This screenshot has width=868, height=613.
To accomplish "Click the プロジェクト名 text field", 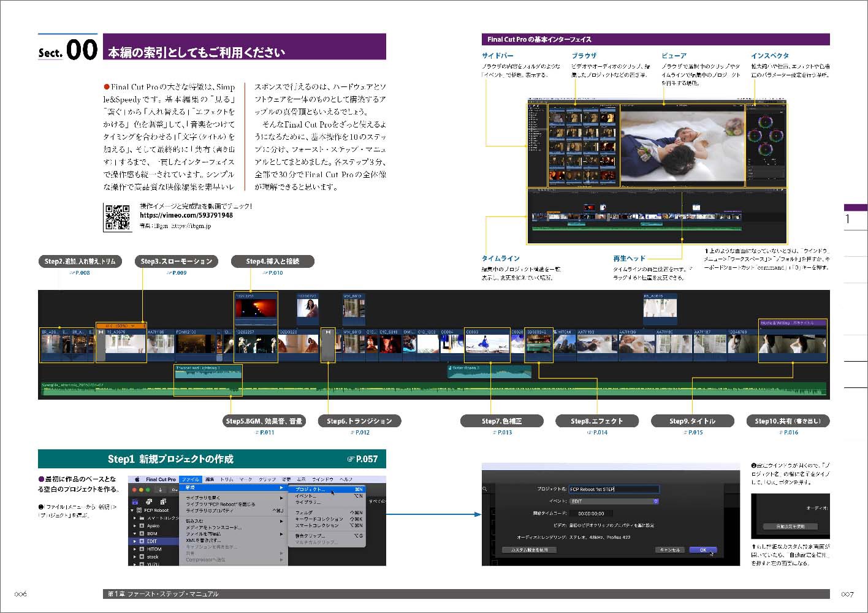I will (x=614, y=489).
